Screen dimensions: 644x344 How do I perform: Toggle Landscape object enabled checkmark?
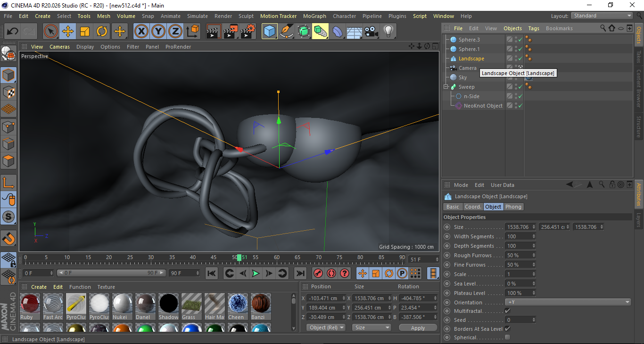click(x=520, y=59)
